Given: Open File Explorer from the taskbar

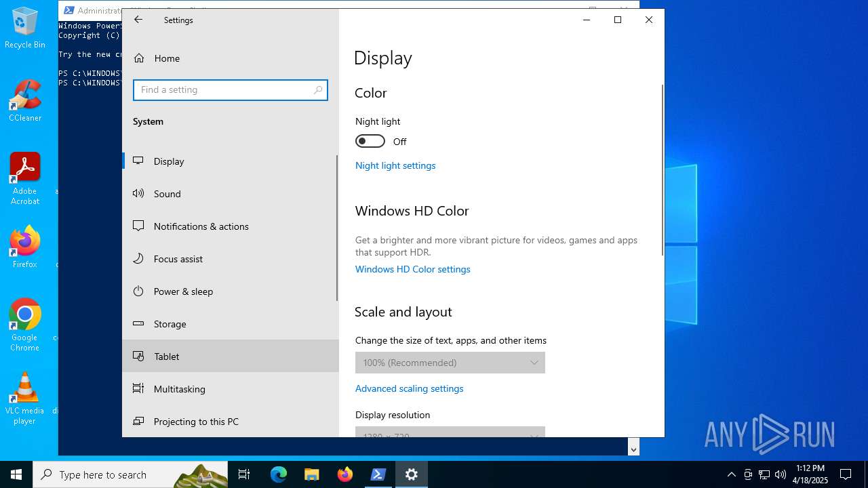Looking at the screenshot, I should pyautogui.click(x=311, y=474).
